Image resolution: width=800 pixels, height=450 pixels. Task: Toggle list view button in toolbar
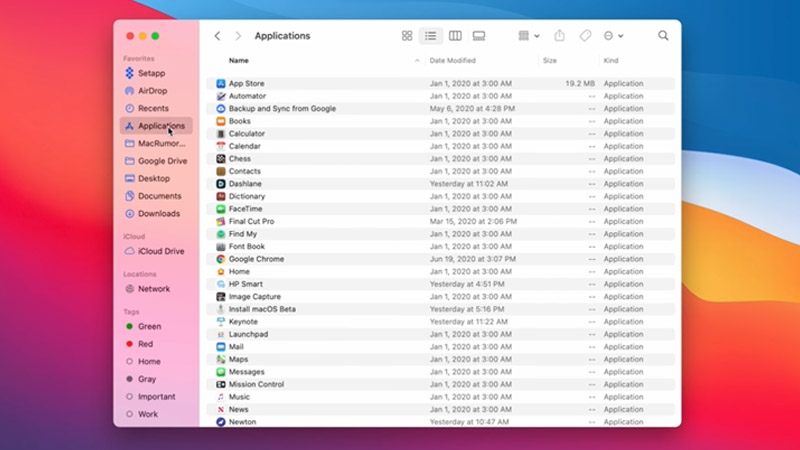pyautogui.click(x=431, y=36)
